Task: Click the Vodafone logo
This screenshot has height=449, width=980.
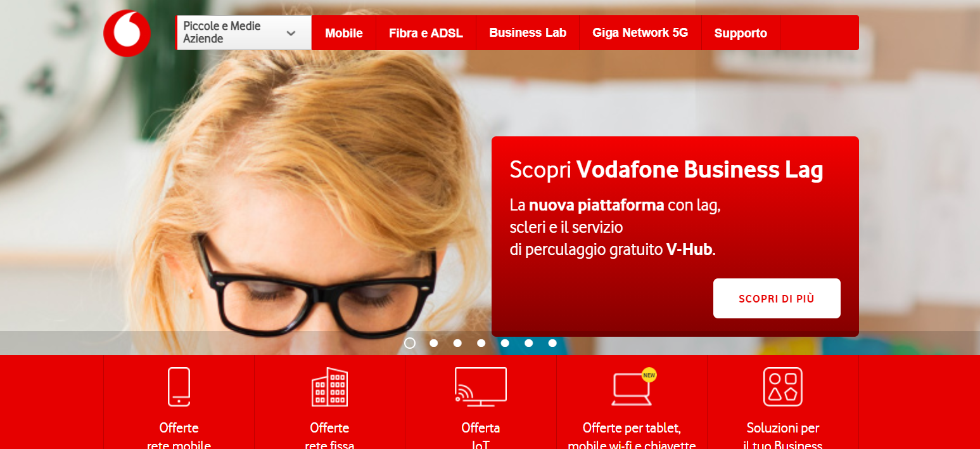Action: click(127, 33)
